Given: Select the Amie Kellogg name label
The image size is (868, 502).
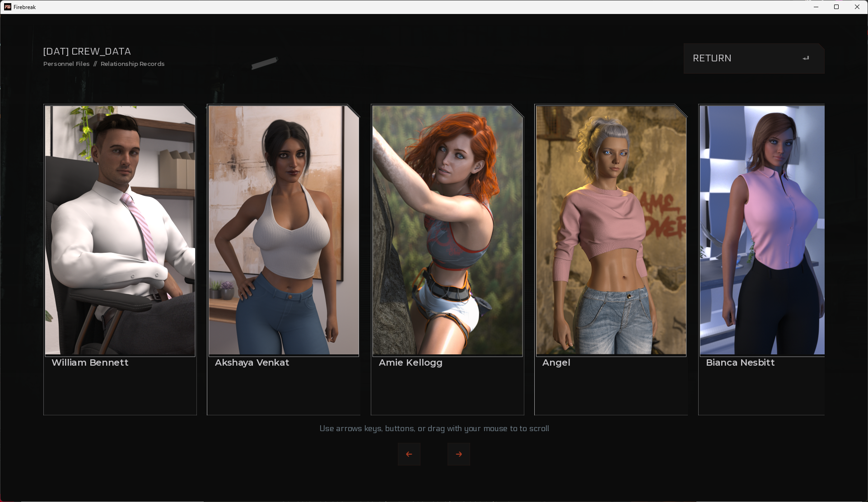Looking at the screenshot, I should tap(411, 363).
